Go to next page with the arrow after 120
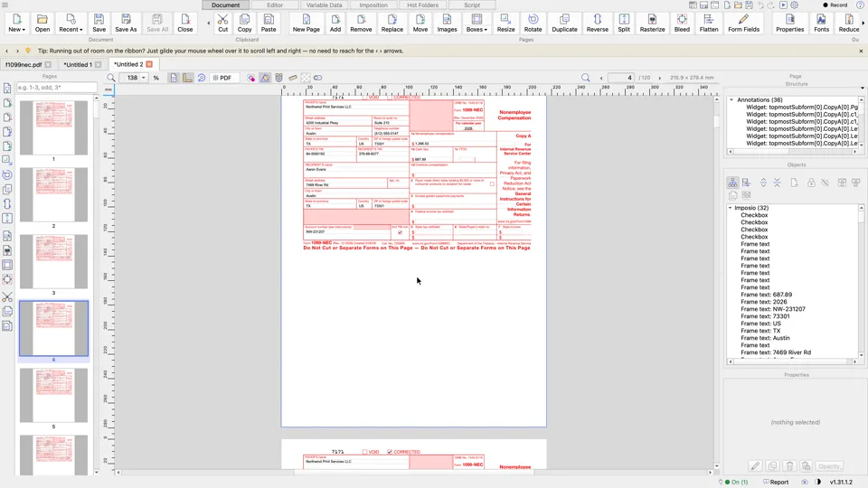 click(660, 78)
